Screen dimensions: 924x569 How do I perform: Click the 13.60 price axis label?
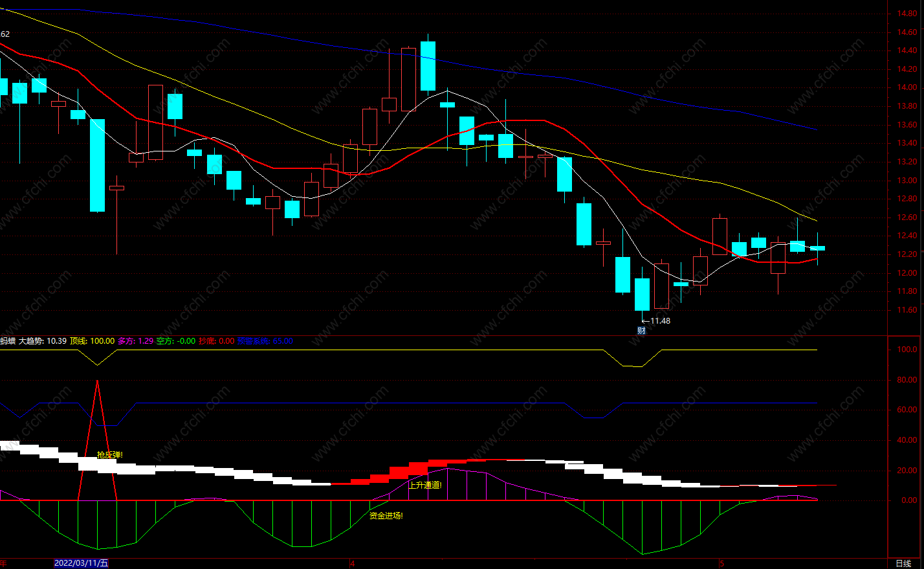click(907, 125)
